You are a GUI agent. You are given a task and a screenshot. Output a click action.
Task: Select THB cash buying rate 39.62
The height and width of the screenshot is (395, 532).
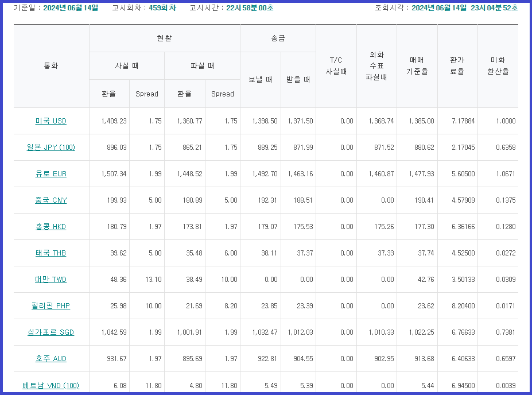click(x=118, y=253)
